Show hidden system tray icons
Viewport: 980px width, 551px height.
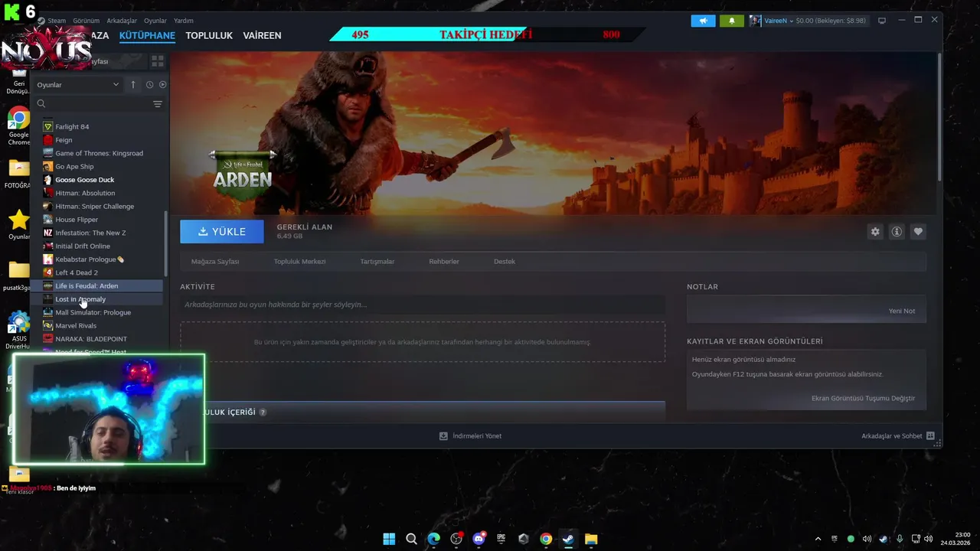point(818,539)
